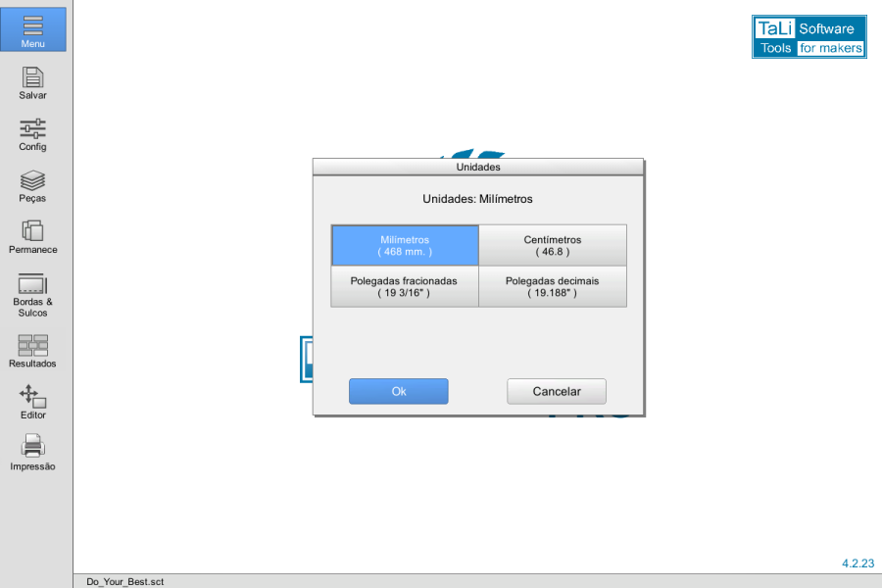Launch the Editor move tool
This screenshot has width=882, height=588.
[32, 403]
